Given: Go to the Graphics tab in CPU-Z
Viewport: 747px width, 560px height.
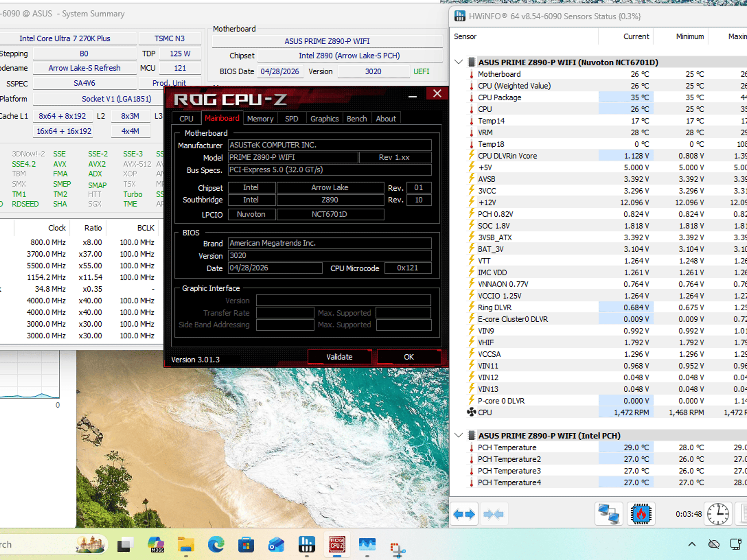Looking at the screenshot, I should (324, 119).
